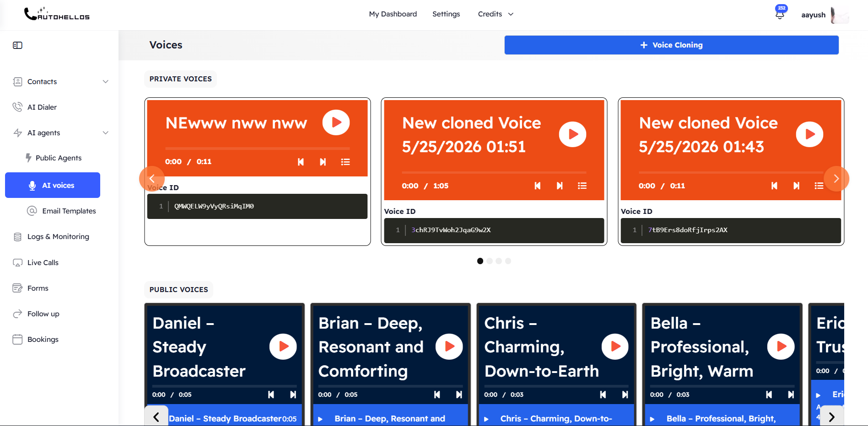Skip next on the 01:51 cloned voice
Screen dimensions: 868x426
tap(560, 186)
